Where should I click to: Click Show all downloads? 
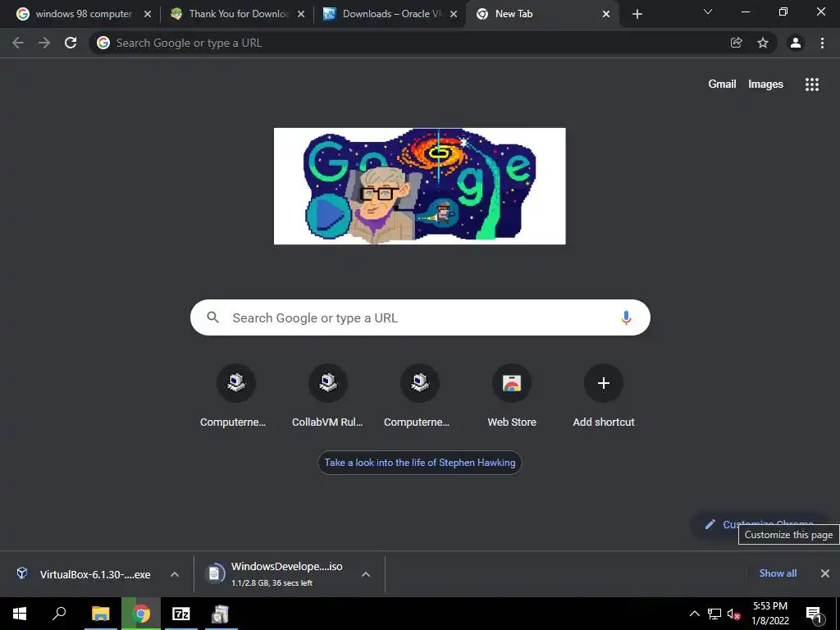coord(778,573)
